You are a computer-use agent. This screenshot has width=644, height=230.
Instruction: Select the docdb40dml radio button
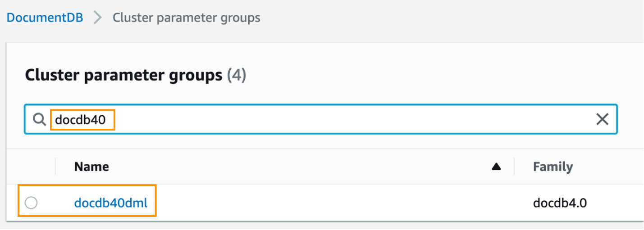31,203
